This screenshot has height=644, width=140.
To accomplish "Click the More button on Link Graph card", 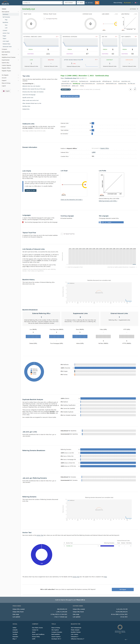I will (x=116, y=14).
